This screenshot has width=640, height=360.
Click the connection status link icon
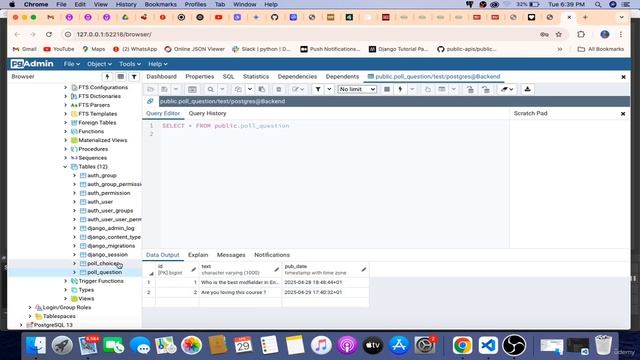(150, 101)
